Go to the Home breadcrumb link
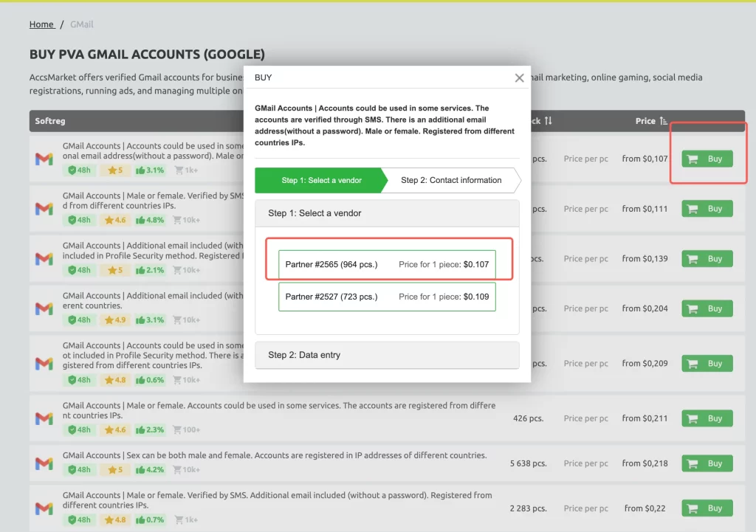The width and height of the screenshot is (756, 532). (x=41, y=24)
